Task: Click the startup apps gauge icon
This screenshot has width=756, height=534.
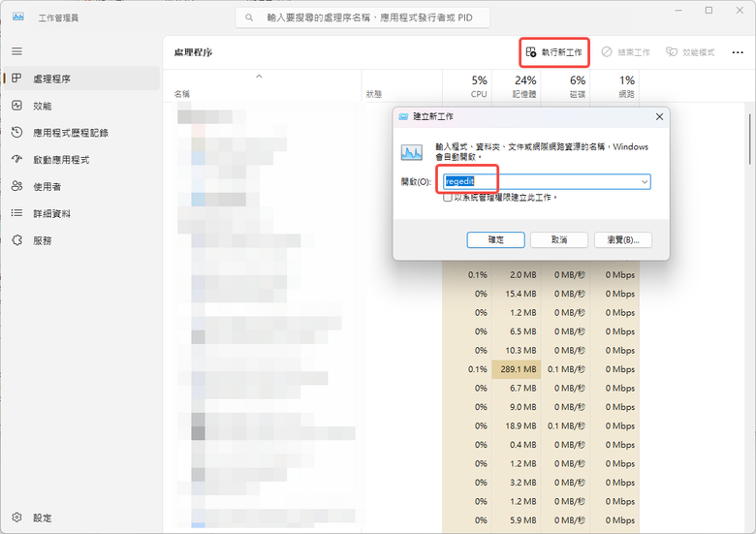Action: 16,159
